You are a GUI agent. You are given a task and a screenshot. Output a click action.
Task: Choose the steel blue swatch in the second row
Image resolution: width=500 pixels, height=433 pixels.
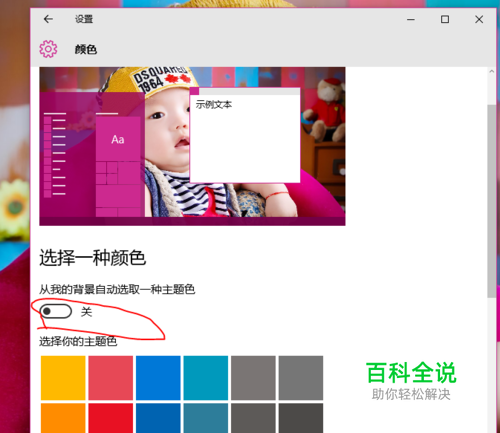coord(206,418)
